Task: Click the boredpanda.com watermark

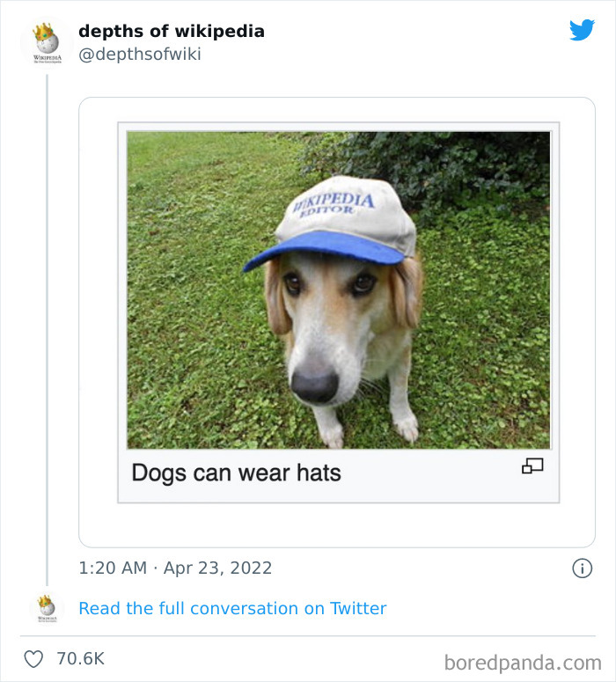Action: coord(523,663)
